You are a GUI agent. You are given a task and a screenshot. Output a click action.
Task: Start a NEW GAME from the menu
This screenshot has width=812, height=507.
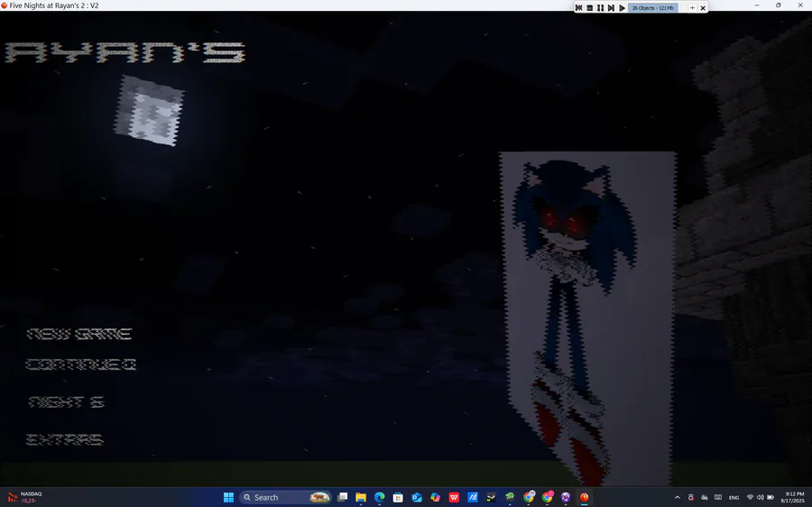[79, 334]
